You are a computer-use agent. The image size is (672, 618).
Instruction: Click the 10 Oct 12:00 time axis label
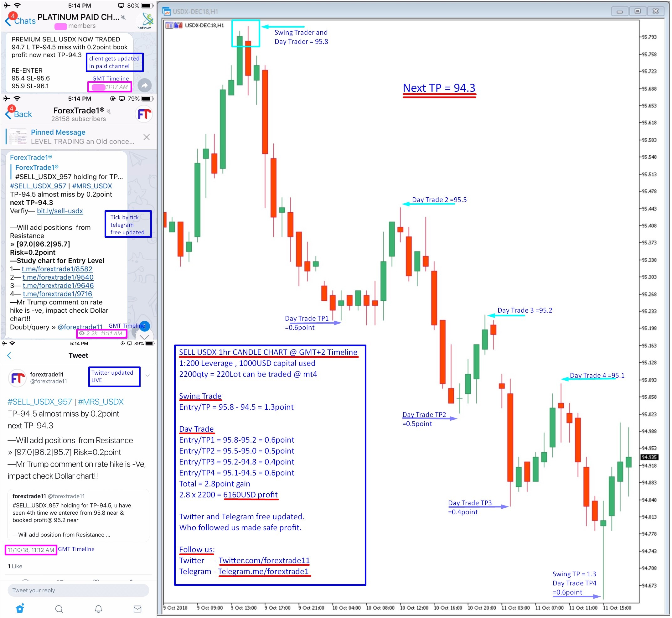pos(414,608)
